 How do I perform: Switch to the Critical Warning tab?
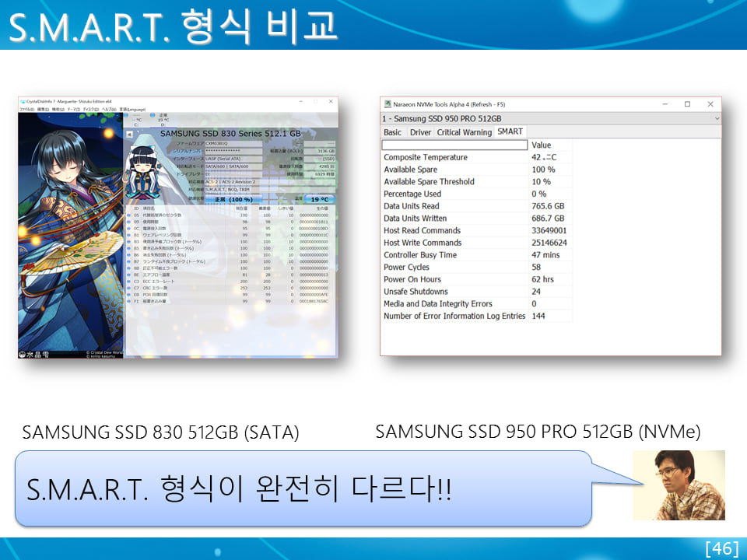click(464, 132)
